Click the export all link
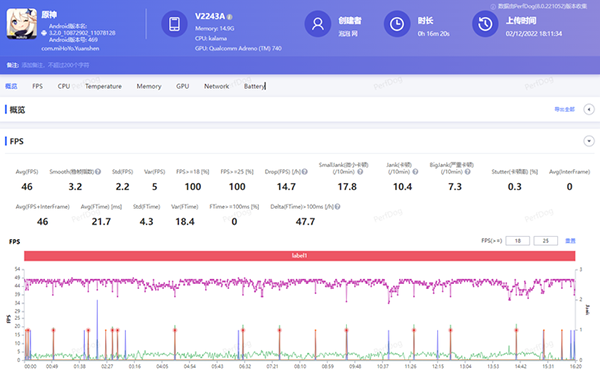This screenshot has height=370, width=600. (564, 109)
